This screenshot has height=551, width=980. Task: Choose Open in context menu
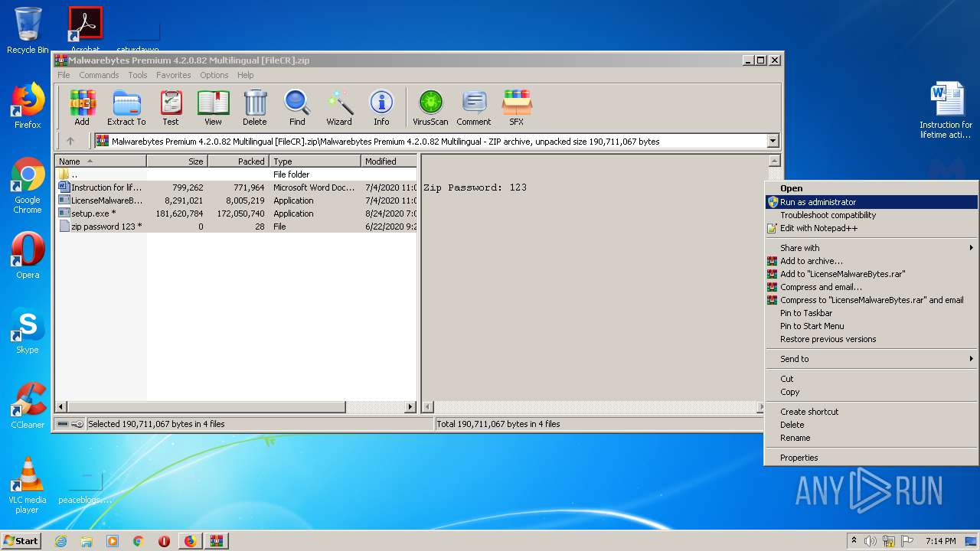pos(872,188)
